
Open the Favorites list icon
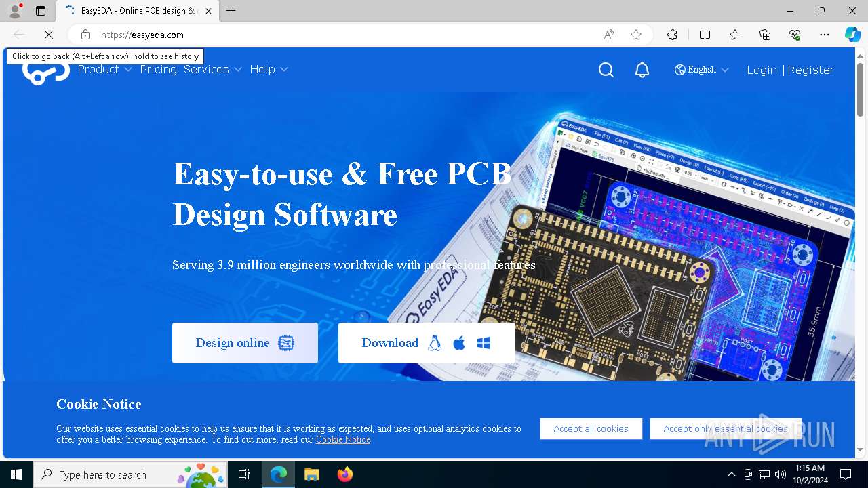tap(735, 35)
